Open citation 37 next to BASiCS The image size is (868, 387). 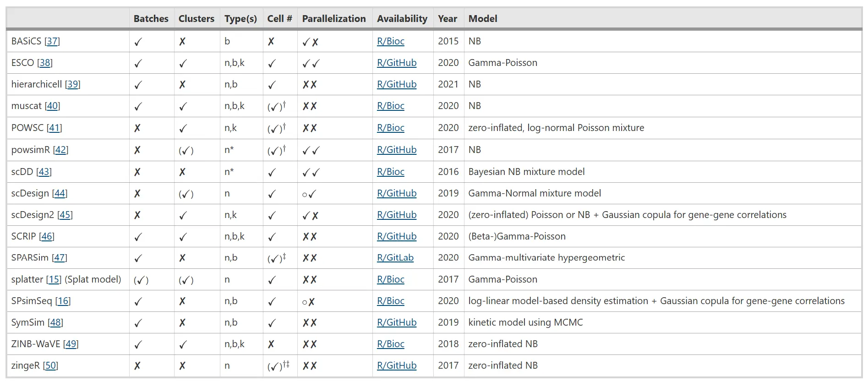point(52,41)
